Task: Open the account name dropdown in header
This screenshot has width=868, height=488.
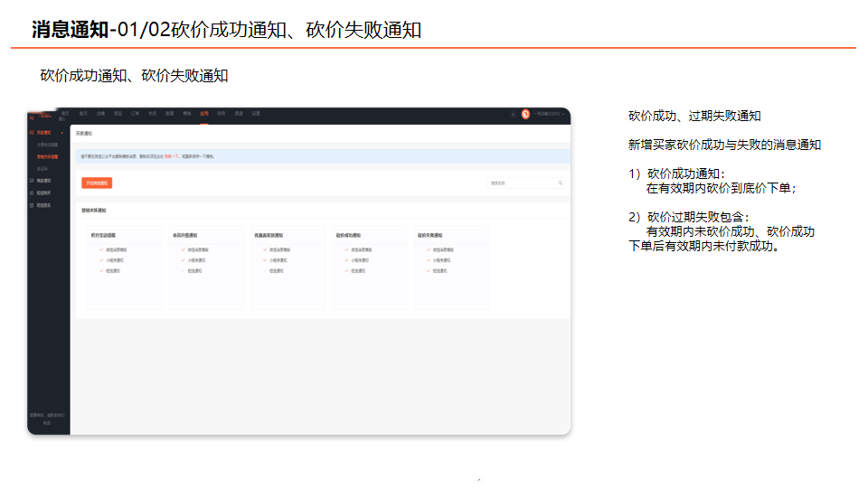Action: tap(549, 114)
